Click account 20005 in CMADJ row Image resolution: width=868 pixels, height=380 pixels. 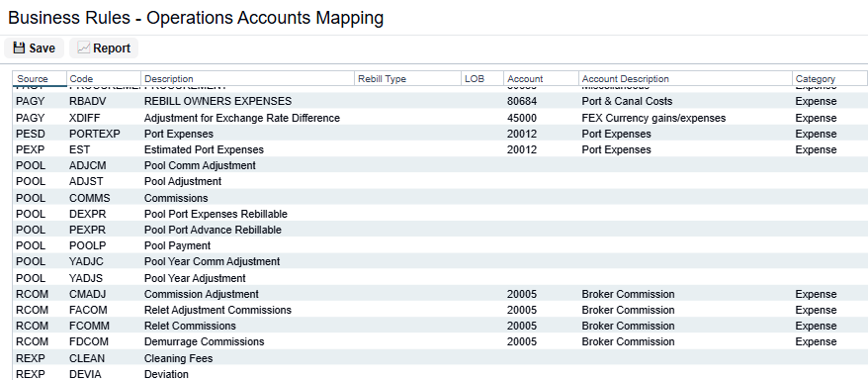(x=521, y=294)
